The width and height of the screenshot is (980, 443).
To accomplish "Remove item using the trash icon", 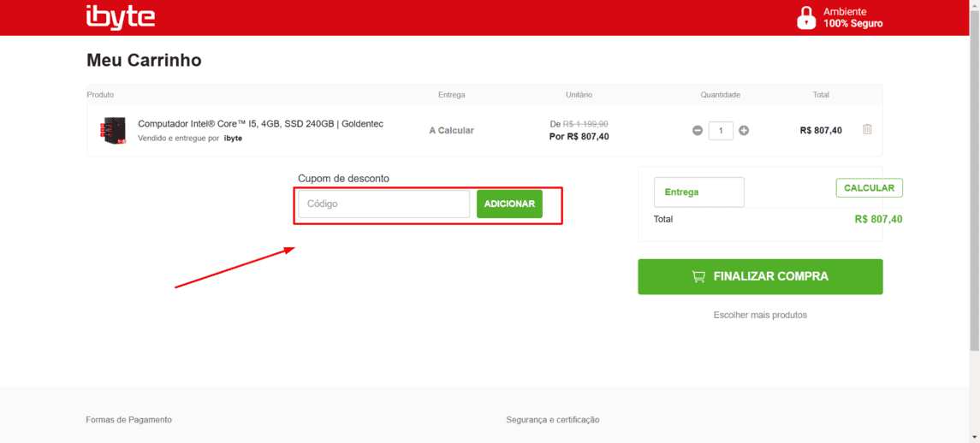I will tap(868, 129).
